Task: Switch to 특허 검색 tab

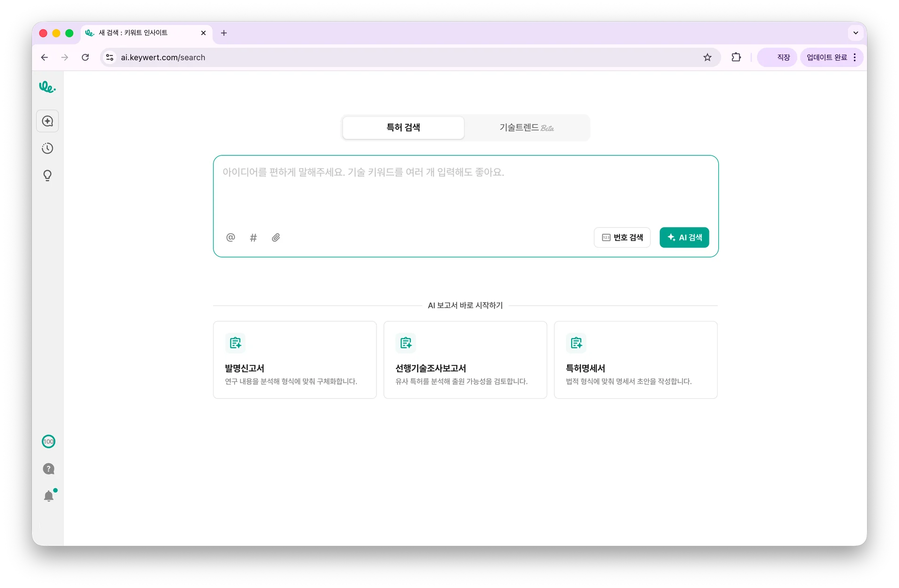Action: pyautogui.click(x=403, y=127)
